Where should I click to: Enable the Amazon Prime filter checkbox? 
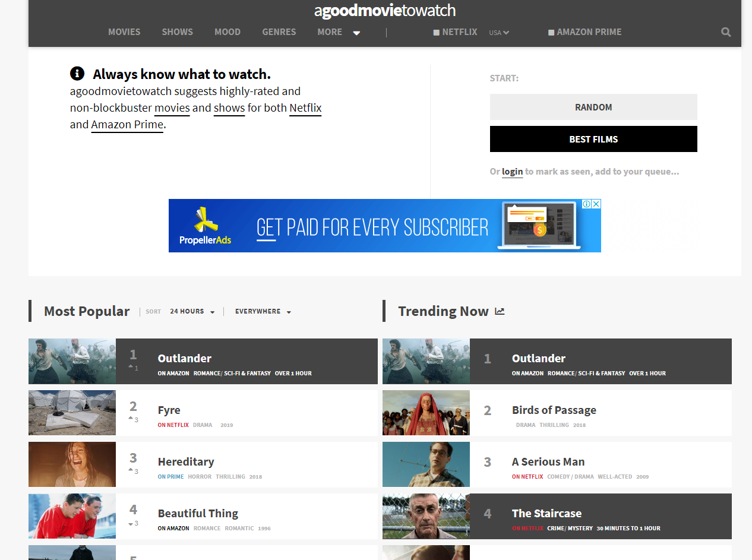(x=551, y=33)
